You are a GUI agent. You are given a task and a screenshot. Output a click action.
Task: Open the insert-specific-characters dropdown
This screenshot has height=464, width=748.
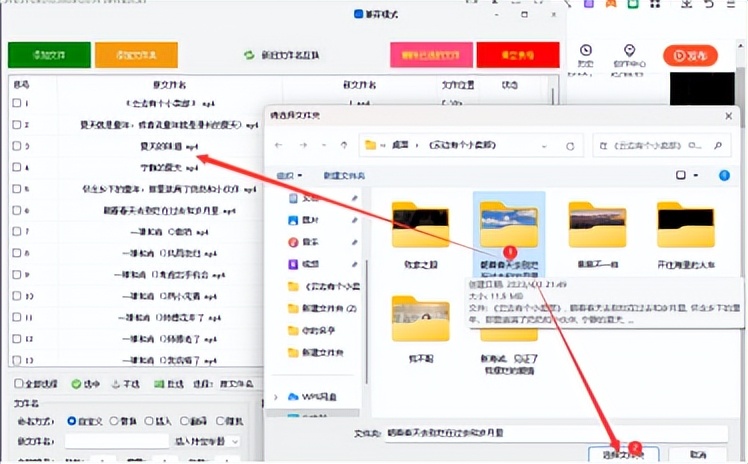[x=206, y=442]
